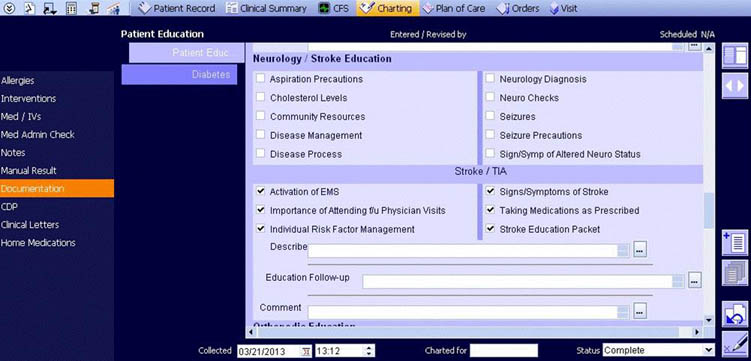The image size is (751, 361).
Task: Click the people chart icon in top toolbar
Action: (113, 8)
